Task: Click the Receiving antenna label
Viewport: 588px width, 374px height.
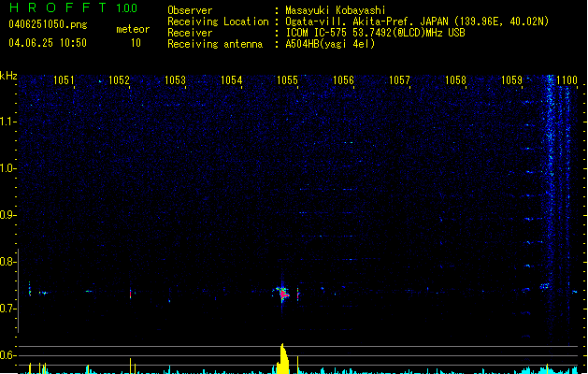Action: (x=215, y=44)
